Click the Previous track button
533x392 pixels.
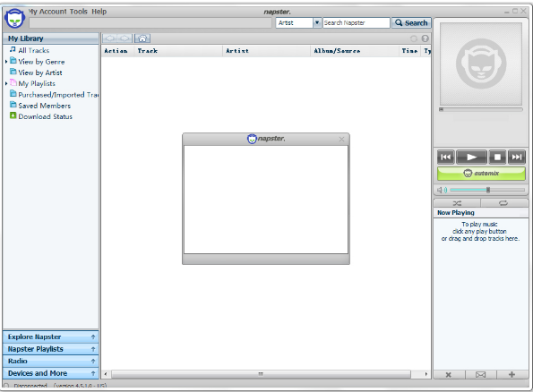click(x=445, y=157)
